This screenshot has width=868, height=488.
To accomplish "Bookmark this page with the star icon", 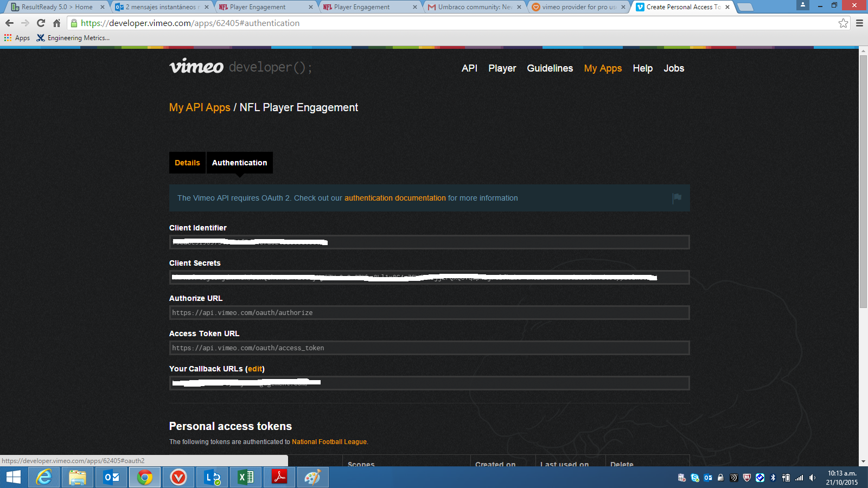I will 843,23.
